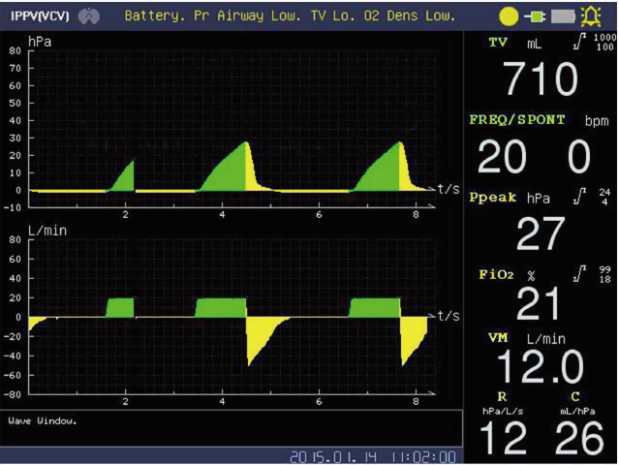Viewport: 619px width, 465px height.
Task: Select the resistance R value 12
Action: point(503,438)
